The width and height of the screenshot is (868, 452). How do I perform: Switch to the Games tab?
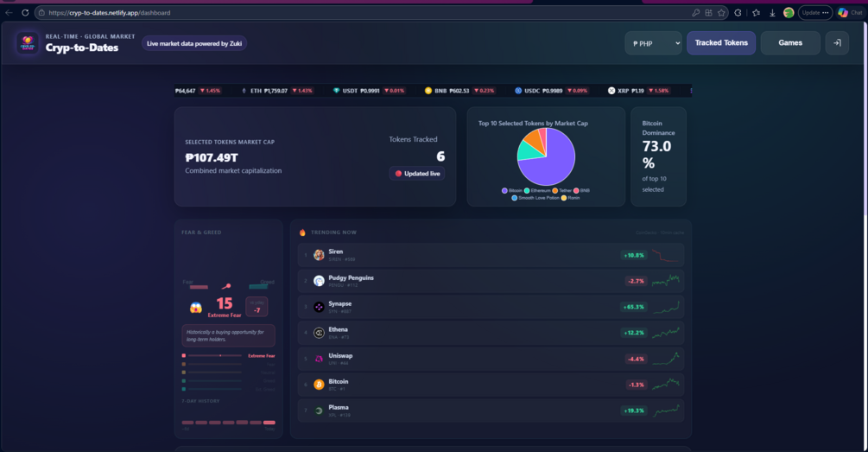790,42
